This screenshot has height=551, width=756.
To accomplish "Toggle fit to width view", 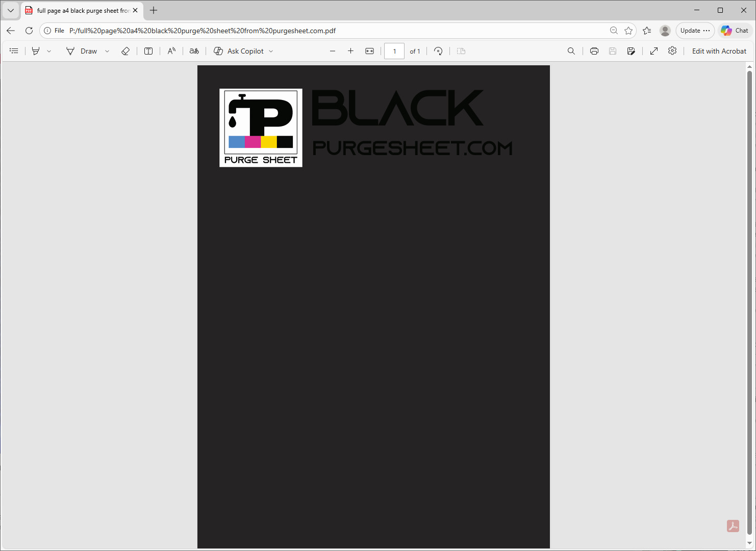I will pyautogui.click(x=370, y=51).
